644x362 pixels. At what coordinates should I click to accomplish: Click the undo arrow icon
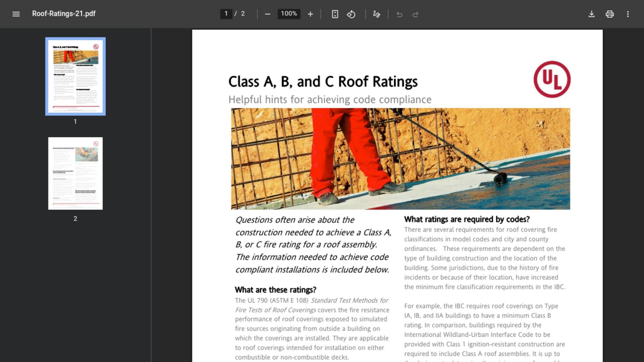coord(399,14)
